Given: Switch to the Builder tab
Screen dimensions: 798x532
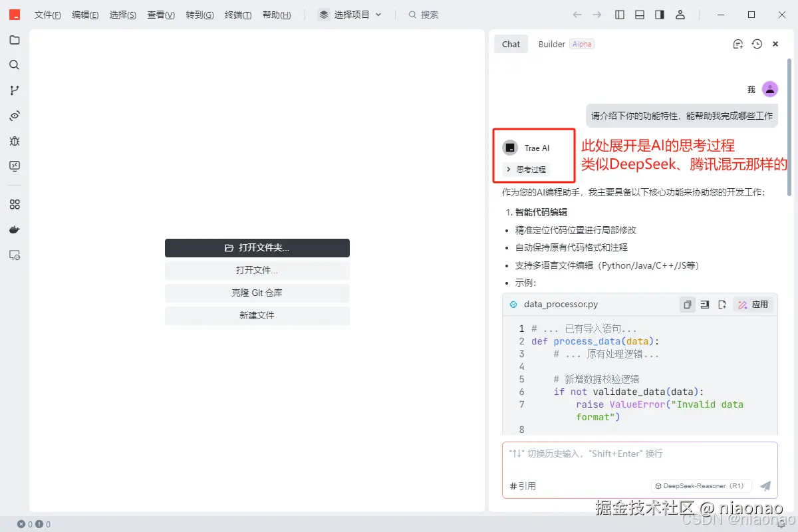Looking at the screenshot, I should pos(551,44).
